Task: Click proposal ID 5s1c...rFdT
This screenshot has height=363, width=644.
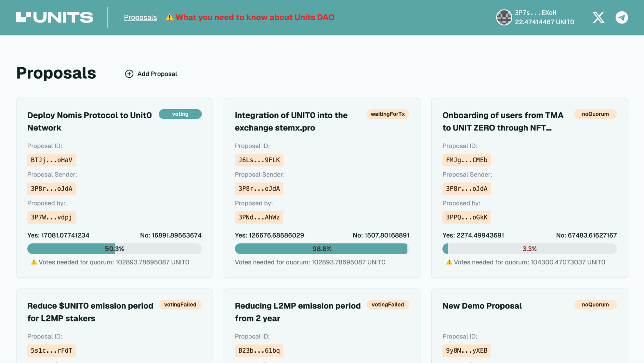Action: 52,350
